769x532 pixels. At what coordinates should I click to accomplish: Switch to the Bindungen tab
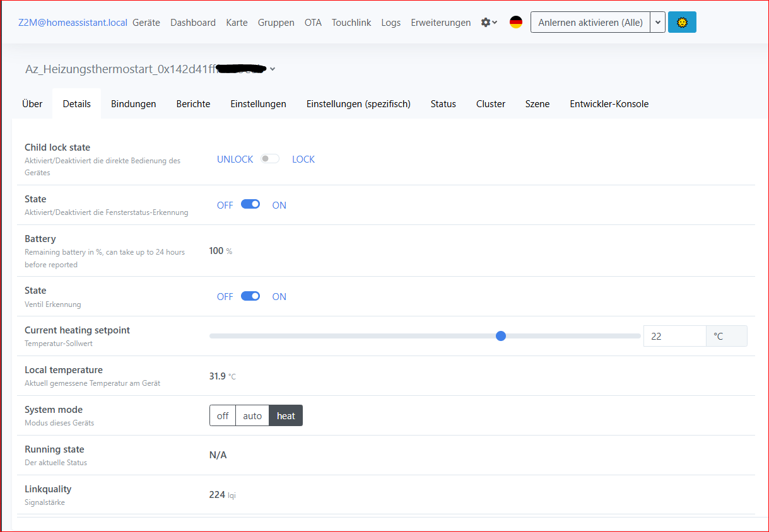(133, 104)
